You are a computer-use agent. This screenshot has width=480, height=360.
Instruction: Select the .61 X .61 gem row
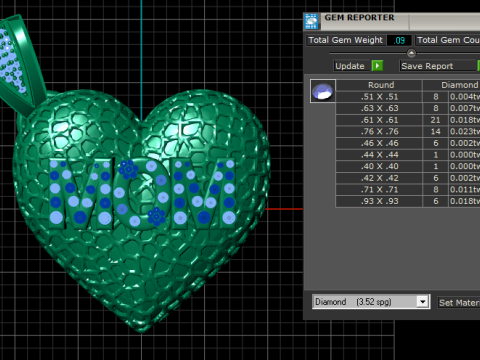[x=408, y=120]
